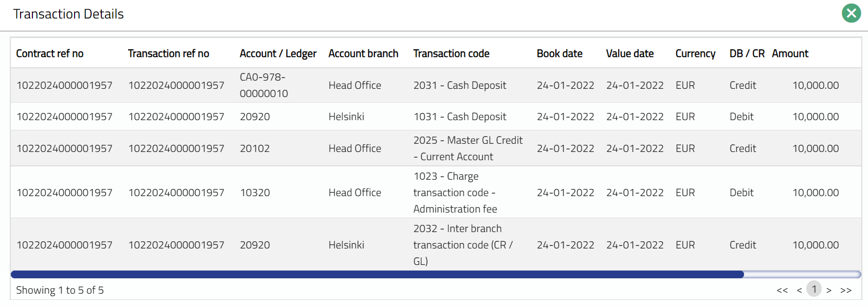This screenshot has width=868, height=306.
Task: Go to the previous page
Action: (x=799, y=291)
